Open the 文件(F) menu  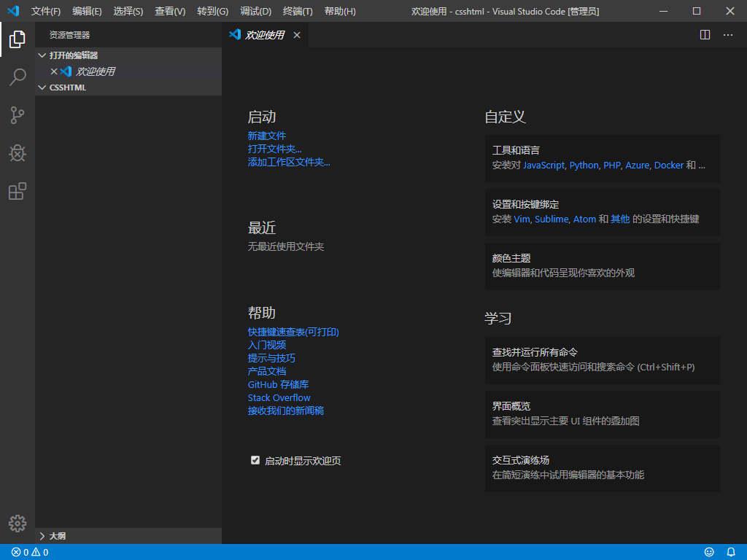click(46, 12)
